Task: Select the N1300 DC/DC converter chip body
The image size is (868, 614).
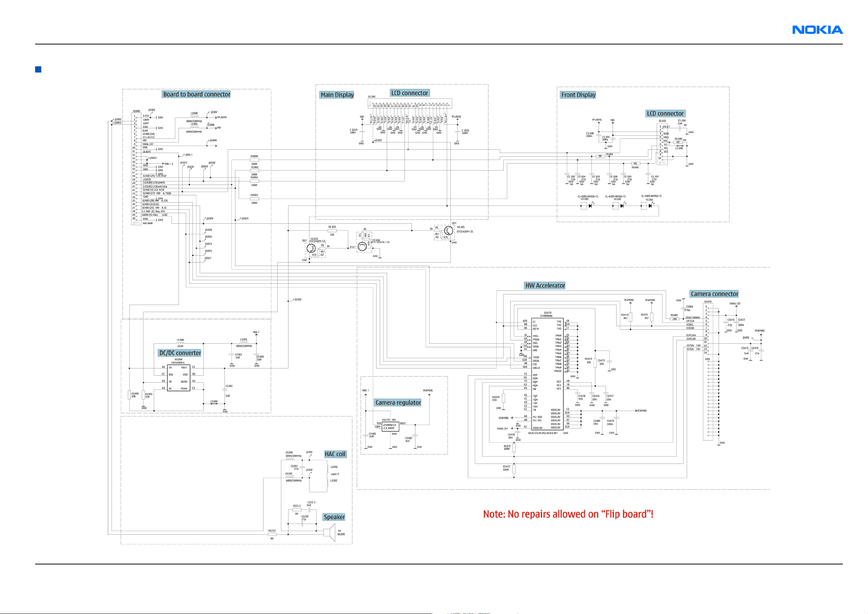Action: tap(179, 378)
